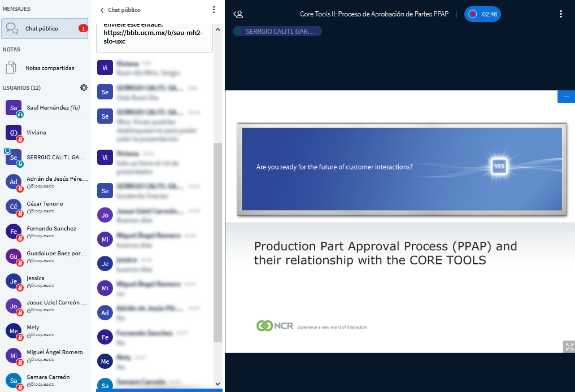The image size is (575, 392).
Task: Click the chat options three-dot menu
Action: (x=214, y=10)
